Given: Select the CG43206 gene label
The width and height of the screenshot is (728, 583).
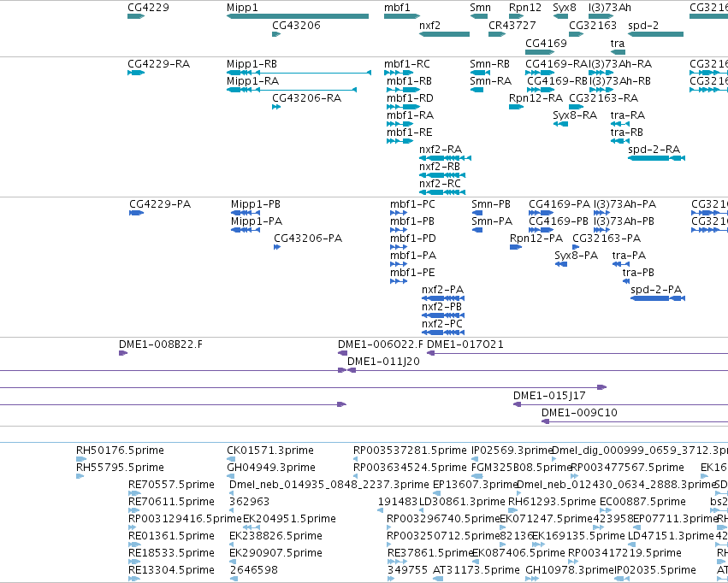Looking at the screenshot, I should point(296,25).
